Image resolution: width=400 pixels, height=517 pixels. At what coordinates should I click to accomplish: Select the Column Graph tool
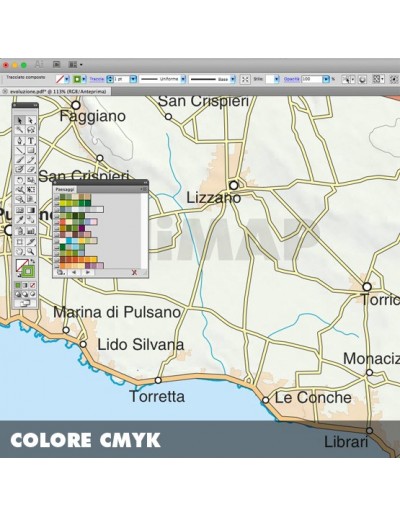pos(31,230)
